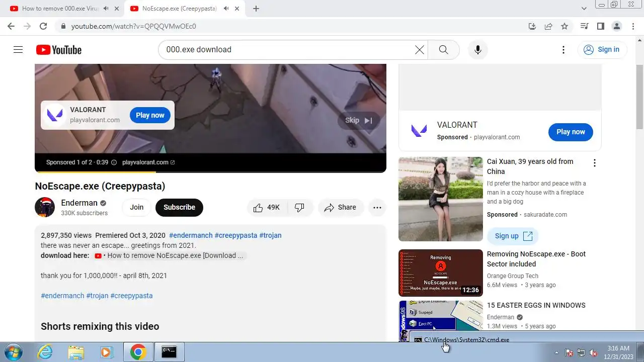Click the install/download icon in address bar
Screen dimensions: 644x362
pos(532,26)
